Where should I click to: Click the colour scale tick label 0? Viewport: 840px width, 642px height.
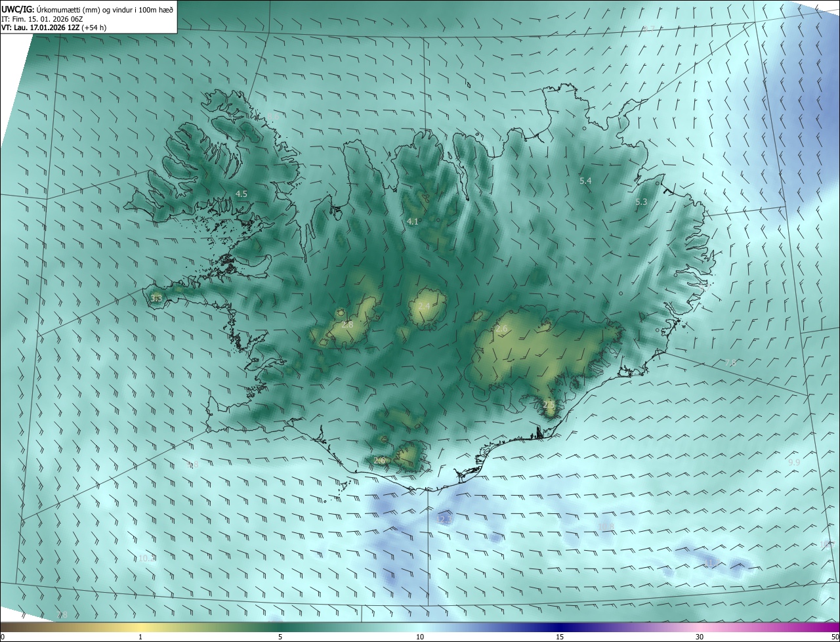[x=3, y=637]
